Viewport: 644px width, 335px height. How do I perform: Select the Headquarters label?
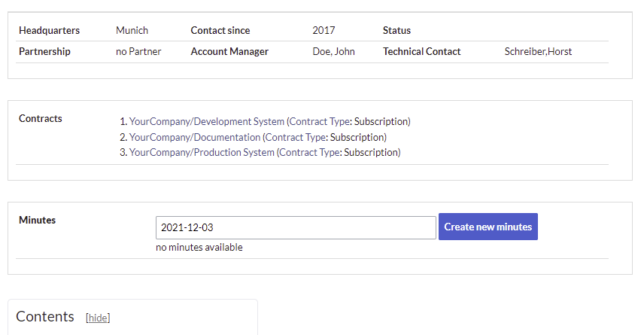(x=50, y=30)
